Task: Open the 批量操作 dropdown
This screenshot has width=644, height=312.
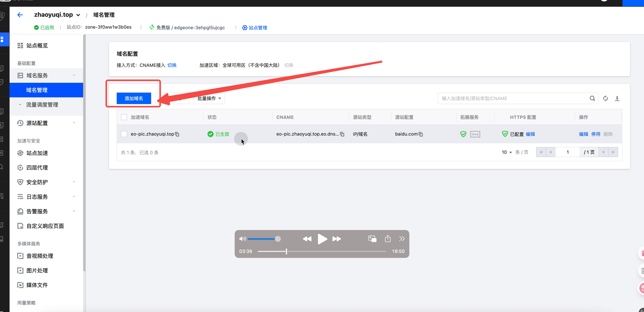Action: [209, 98]
